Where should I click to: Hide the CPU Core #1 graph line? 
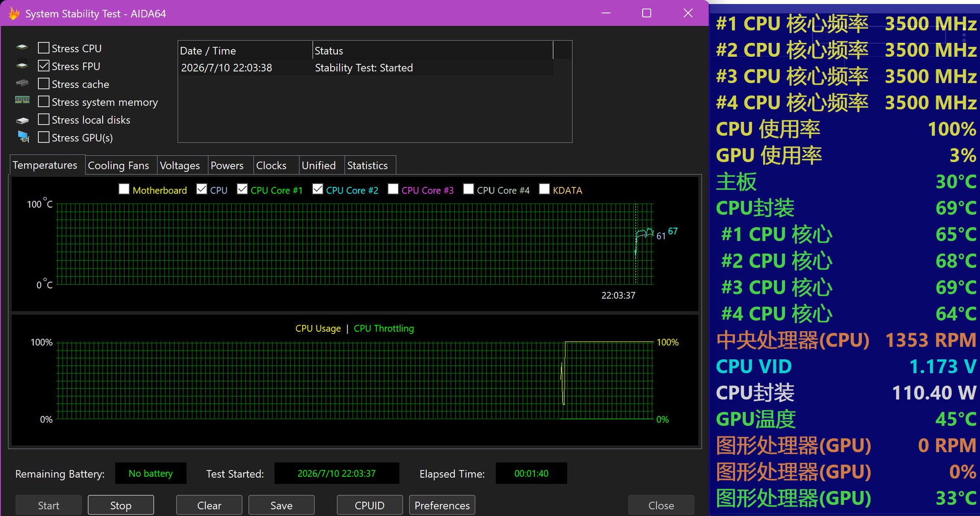242,189
